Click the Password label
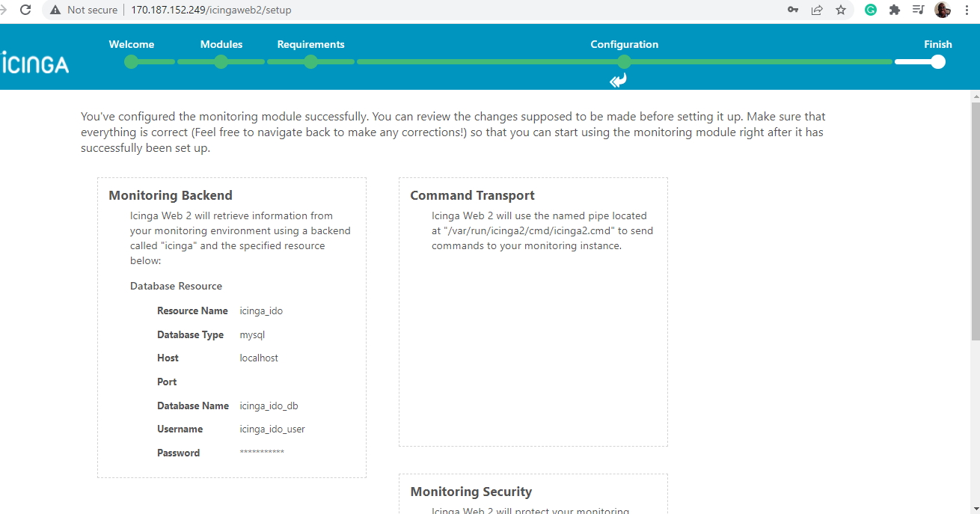Viewport: 980px width, 514px height. click(178, 453)
